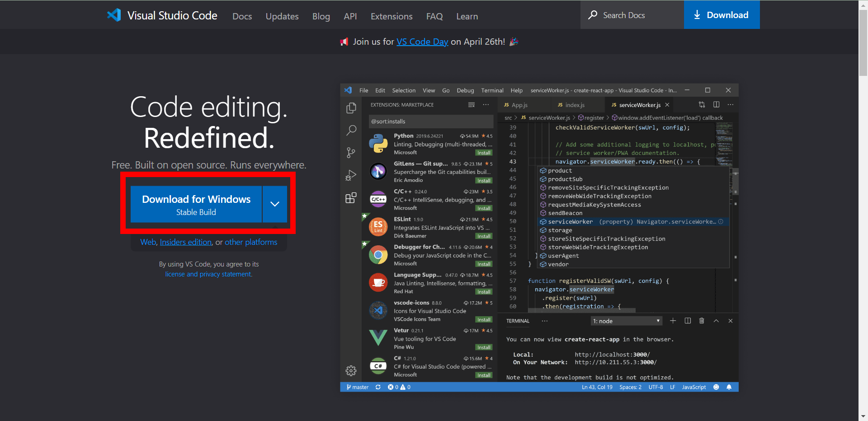
Task: Select the TERMINAL panel tab
Action: click(x=518, y=321)
